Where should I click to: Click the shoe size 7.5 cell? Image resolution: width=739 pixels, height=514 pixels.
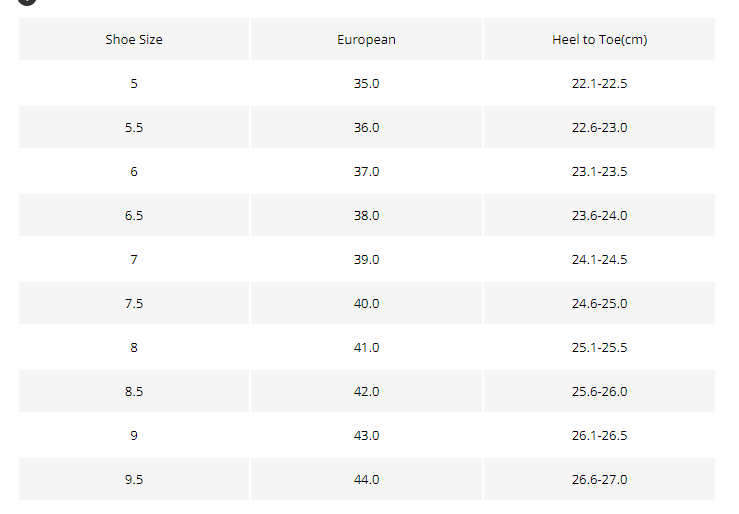pos(134,303)
